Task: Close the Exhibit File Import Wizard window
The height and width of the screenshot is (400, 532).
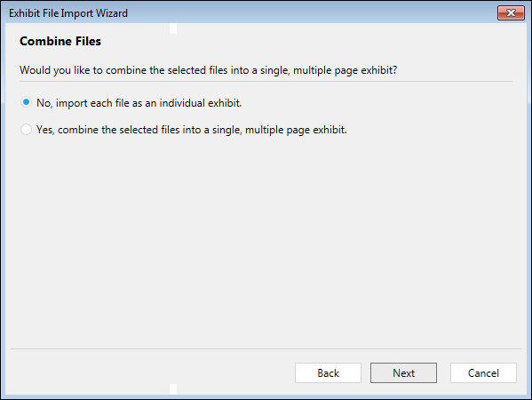Action: 511,13
